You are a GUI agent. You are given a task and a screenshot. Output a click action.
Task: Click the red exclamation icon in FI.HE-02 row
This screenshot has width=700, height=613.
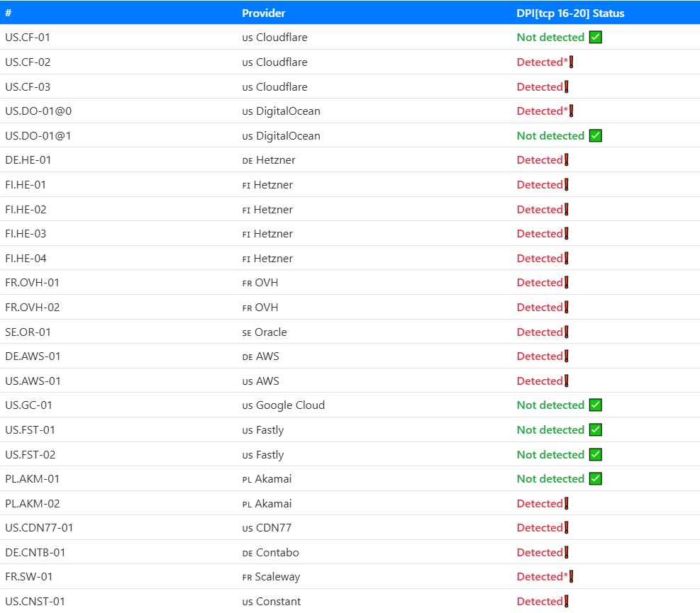(x=567, y=209)
